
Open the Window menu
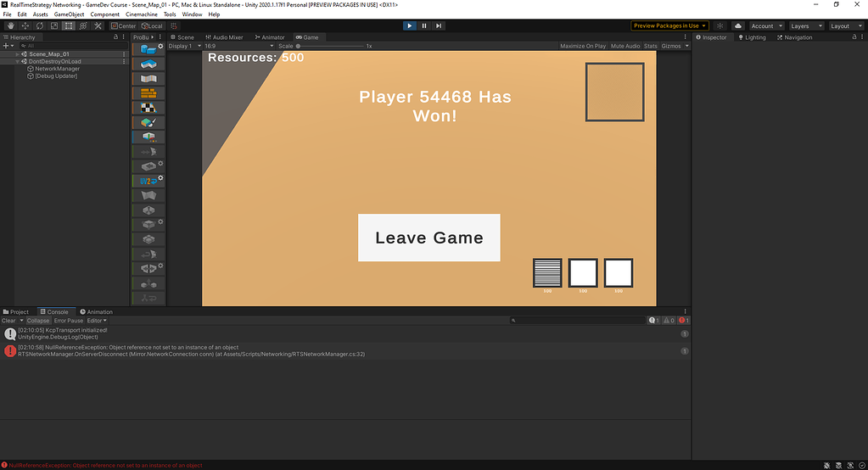pos(192,14)
